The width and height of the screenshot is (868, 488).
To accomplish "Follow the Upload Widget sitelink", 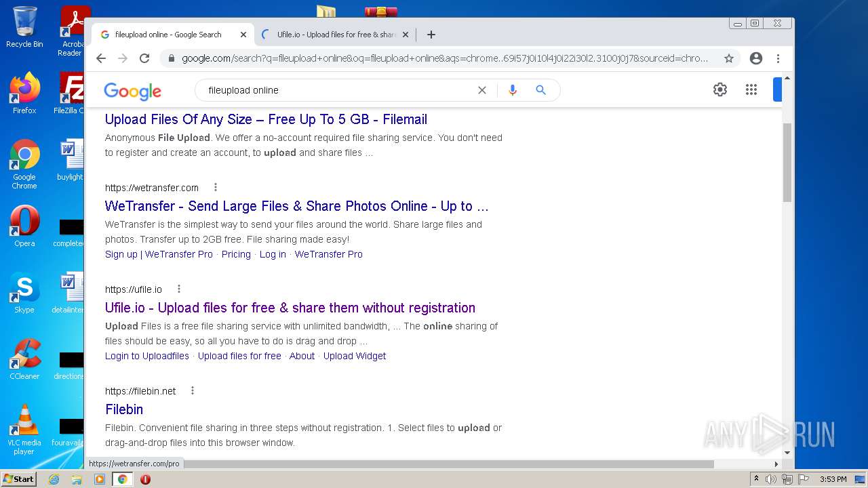I will (x=355, y=356).
